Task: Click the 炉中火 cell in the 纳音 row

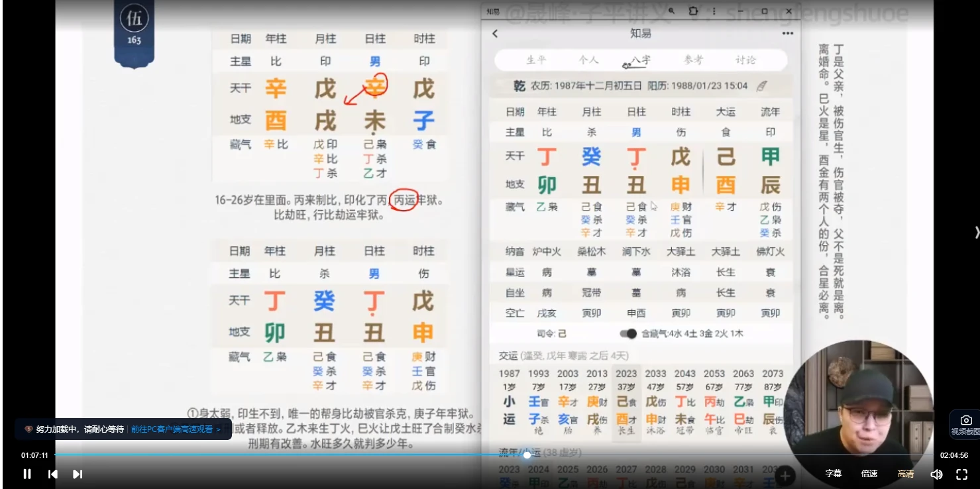Action: [x=547, y=252]
